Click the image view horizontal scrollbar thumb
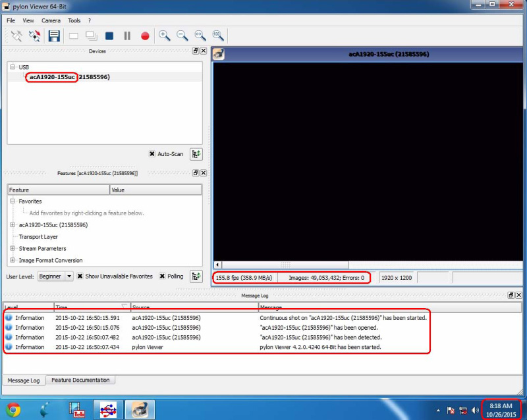Viewport: 527px width, 420px height. coord(285,265)
